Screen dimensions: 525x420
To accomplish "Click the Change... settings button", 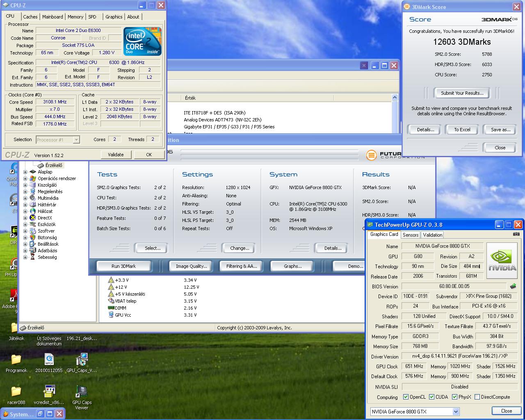I will pyautogui.click(x=240, y=248).
